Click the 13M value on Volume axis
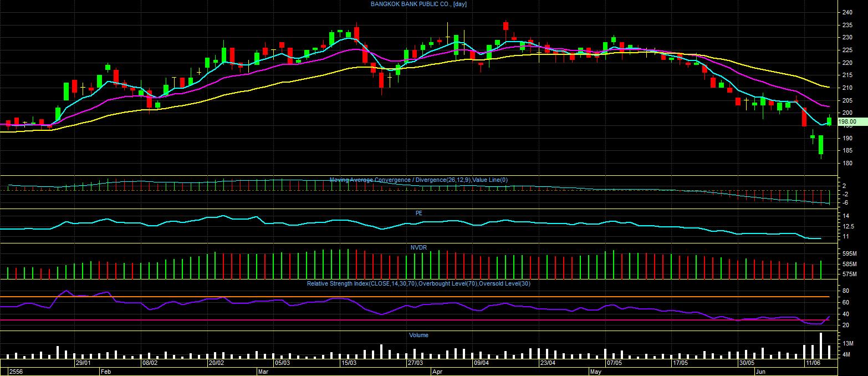This screenshot has width=868, height=376. pos(847,344)
